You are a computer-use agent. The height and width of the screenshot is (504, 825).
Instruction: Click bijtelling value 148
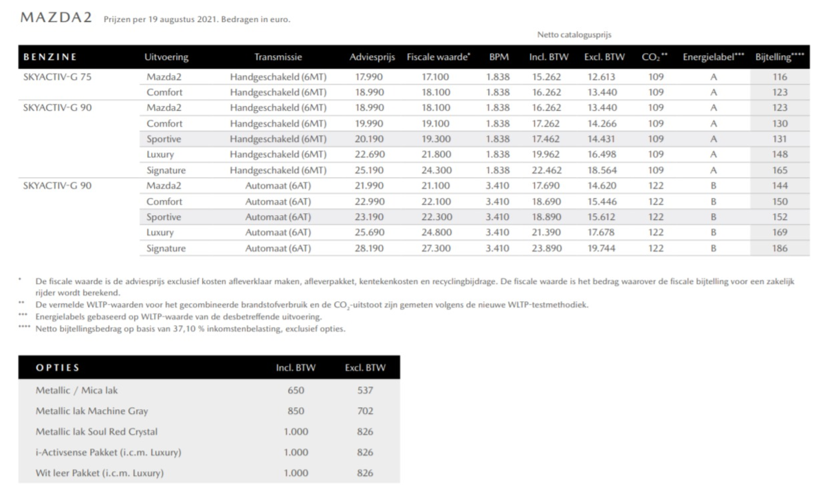pyautogui.click(x=780, y=155)
